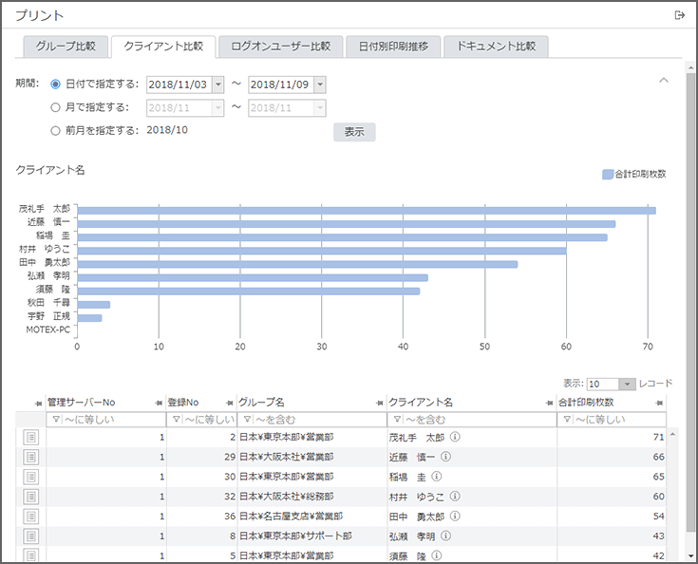Open 表示 record count dropdown
Image resolution: width=698 pixels, height=564 pixels.
[627, 384]
